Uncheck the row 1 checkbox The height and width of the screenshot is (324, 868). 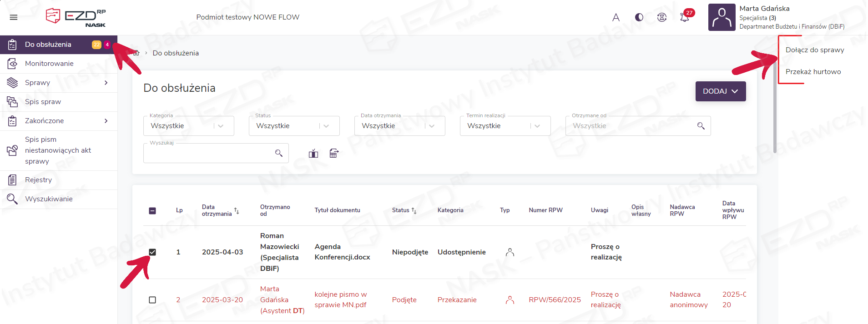coord(152,252)
